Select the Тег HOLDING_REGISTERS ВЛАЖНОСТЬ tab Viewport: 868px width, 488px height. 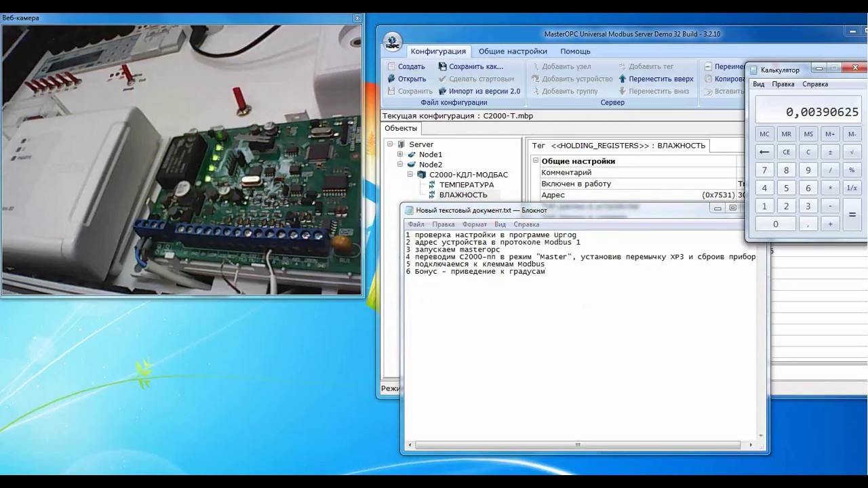618,146
